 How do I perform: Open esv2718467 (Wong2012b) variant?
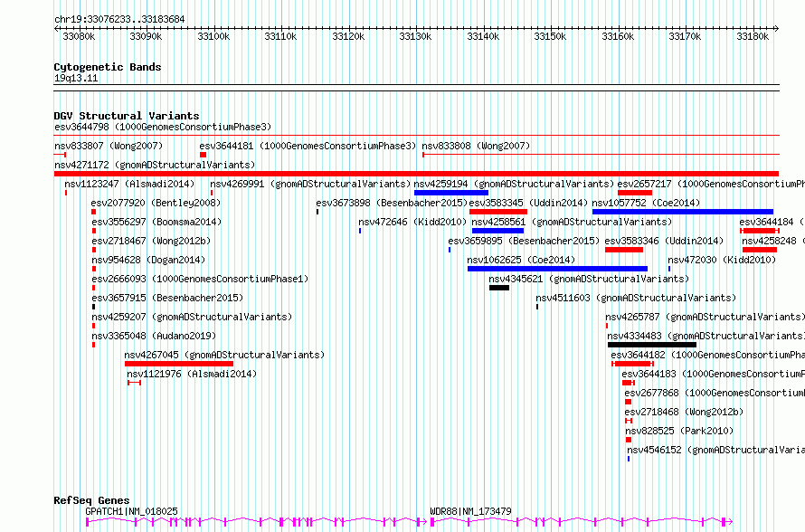tap(151, 241)
